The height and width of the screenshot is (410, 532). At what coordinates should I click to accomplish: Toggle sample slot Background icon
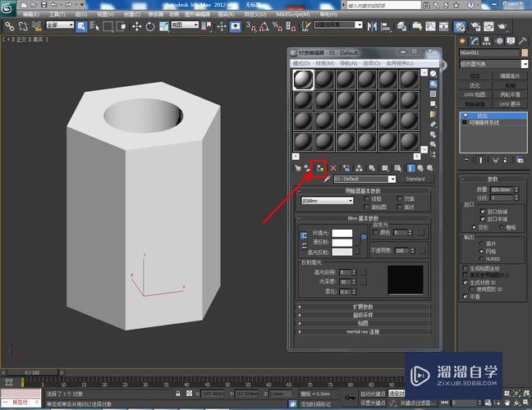click(433, 93)
